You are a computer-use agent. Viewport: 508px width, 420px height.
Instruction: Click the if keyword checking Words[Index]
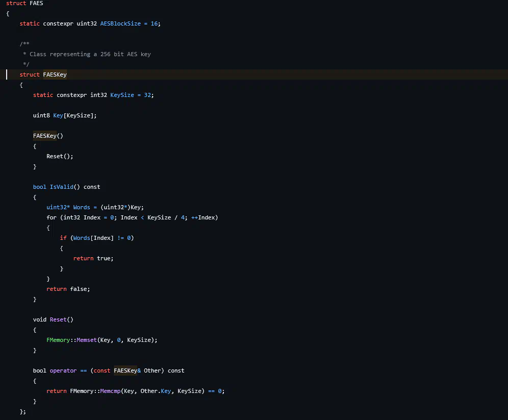pyautogui.click(x=63, y=238)
